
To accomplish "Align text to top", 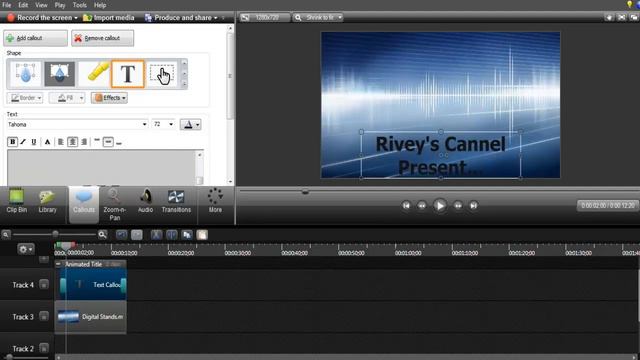I will pyautogui.click(x=97, y=142).
